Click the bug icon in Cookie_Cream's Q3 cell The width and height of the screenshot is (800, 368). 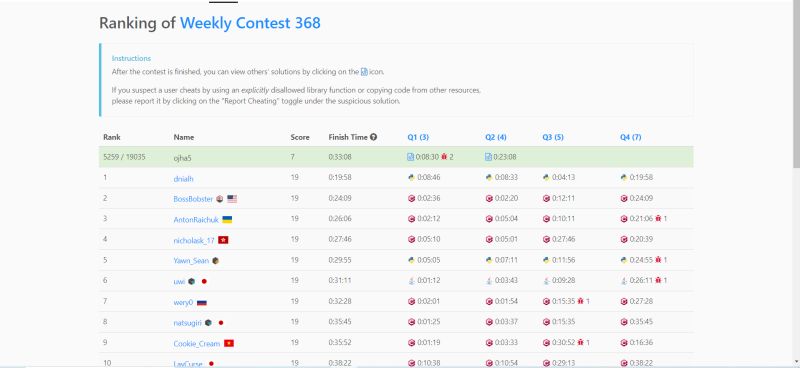pyautogui.click(x=580, y=342)
